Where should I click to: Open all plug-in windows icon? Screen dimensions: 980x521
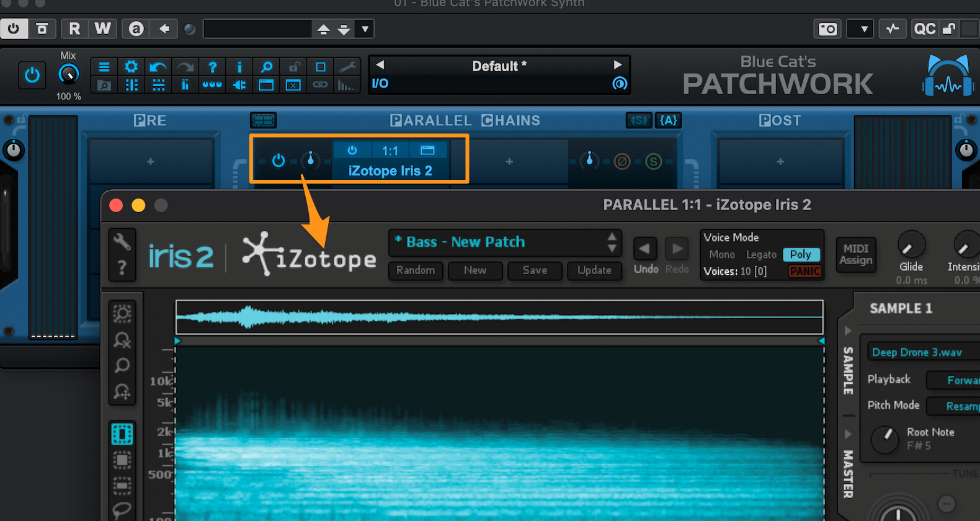coord(266,85)
